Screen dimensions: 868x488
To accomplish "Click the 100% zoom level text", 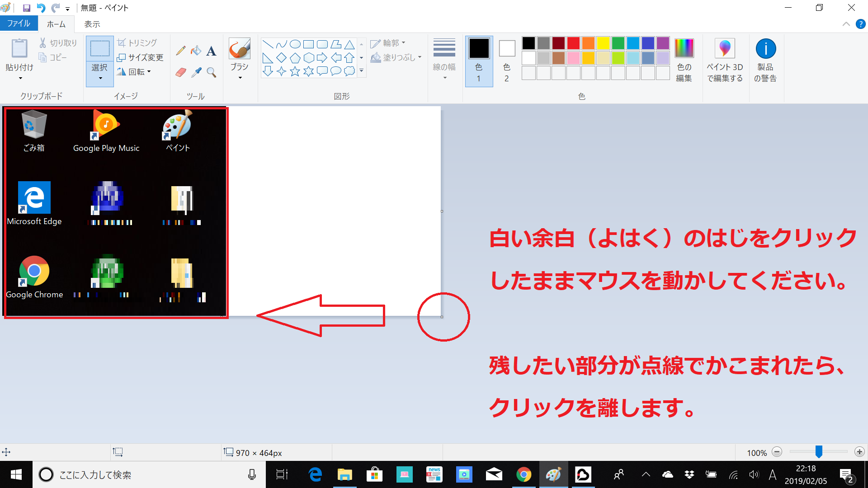I will (x=757, y=453).
